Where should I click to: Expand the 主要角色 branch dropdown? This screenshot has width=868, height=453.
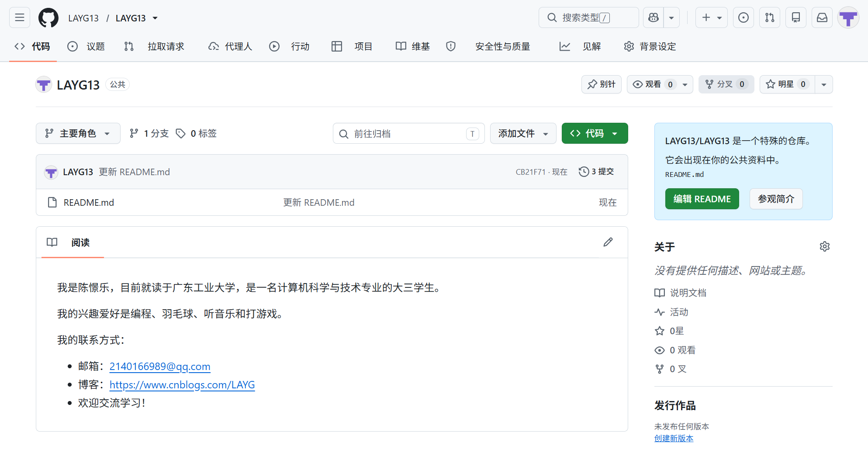tap(78, 133)
